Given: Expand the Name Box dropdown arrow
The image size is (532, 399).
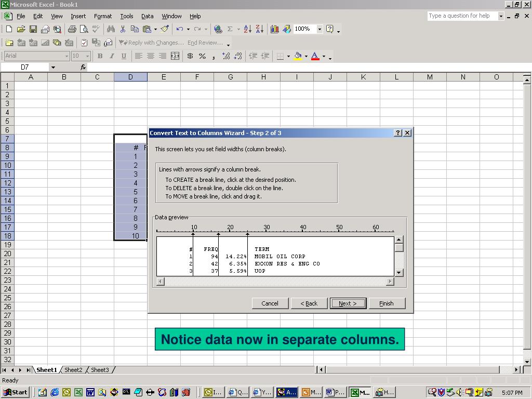Looking at the screenshot, I should (53, 67).
